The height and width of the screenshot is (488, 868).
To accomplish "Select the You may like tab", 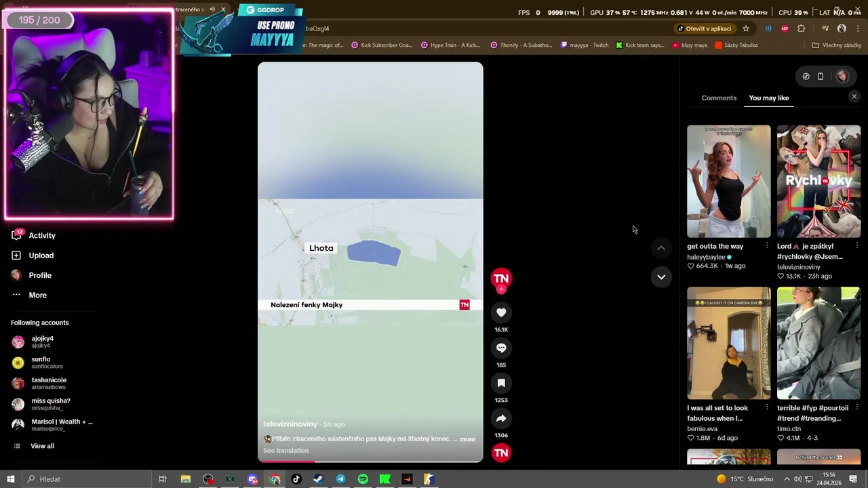I will 769,98.
